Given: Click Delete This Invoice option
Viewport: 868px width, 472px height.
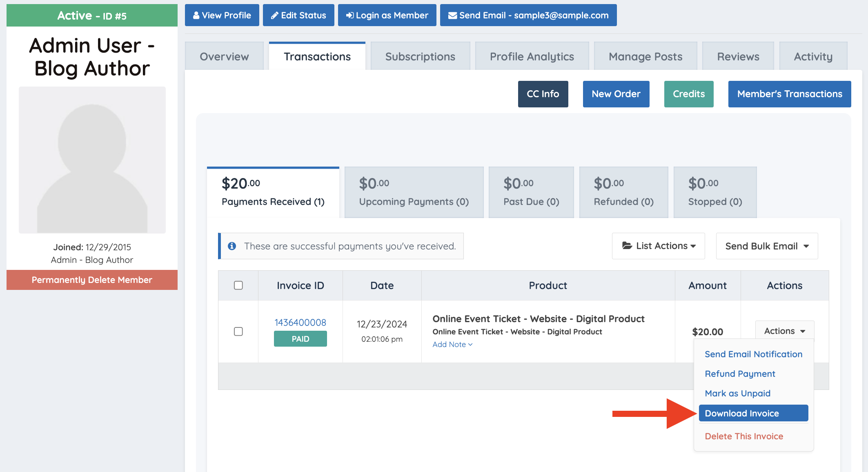Looking at the screenshot, I should pos(744,436).
